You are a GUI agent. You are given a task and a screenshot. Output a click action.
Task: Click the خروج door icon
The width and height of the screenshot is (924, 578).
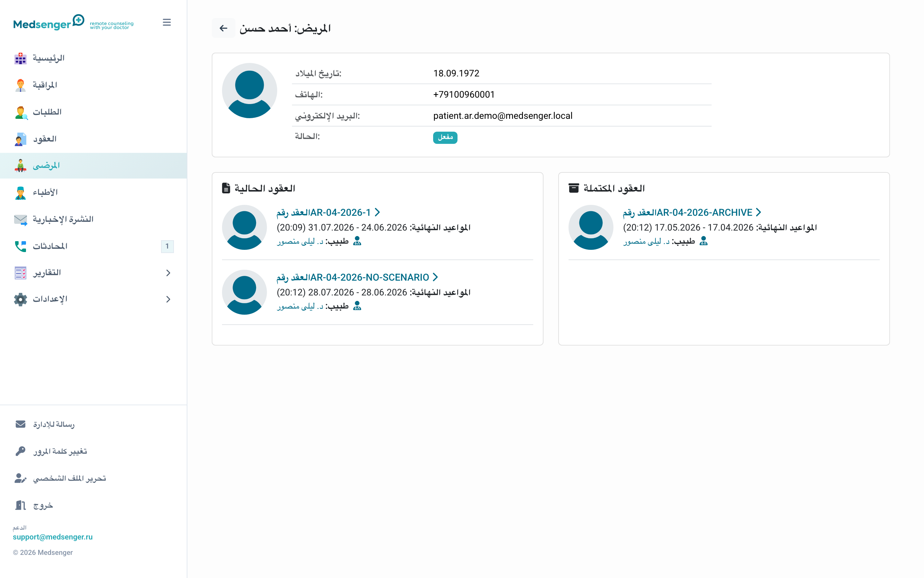click(x=20, y=505)
